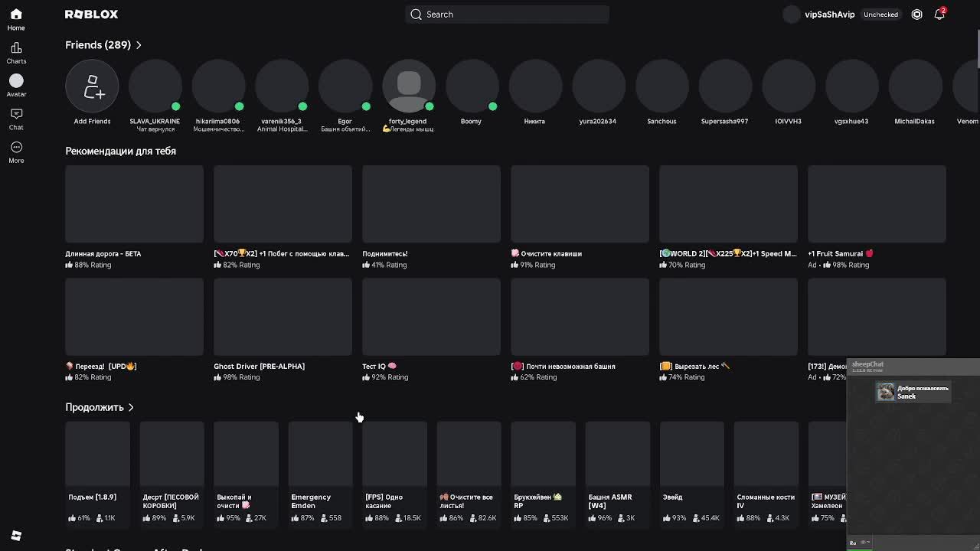980x551 pixels.
Task: Open +1 Fruit Samurai ad game title
Action: click(841, 253)
